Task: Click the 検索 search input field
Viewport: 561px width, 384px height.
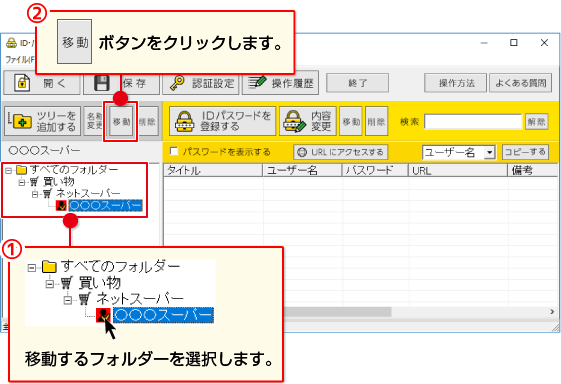Action: (473, 122)
